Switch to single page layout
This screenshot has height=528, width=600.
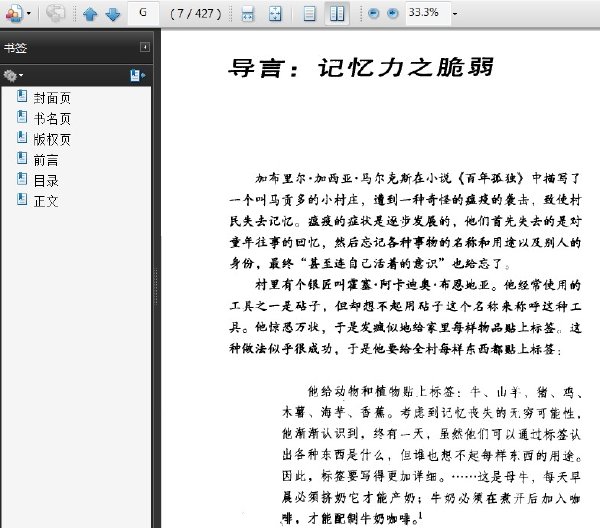tap(309, 14)
